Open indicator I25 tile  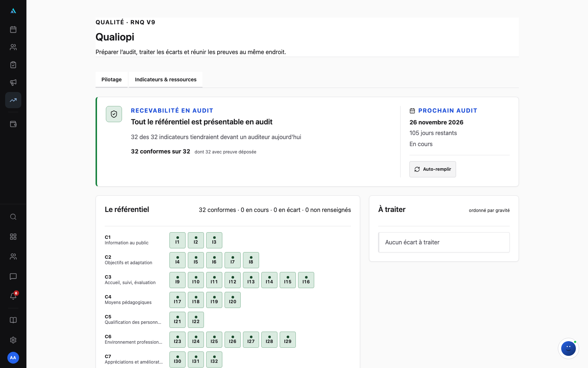(x=214, y=340)
